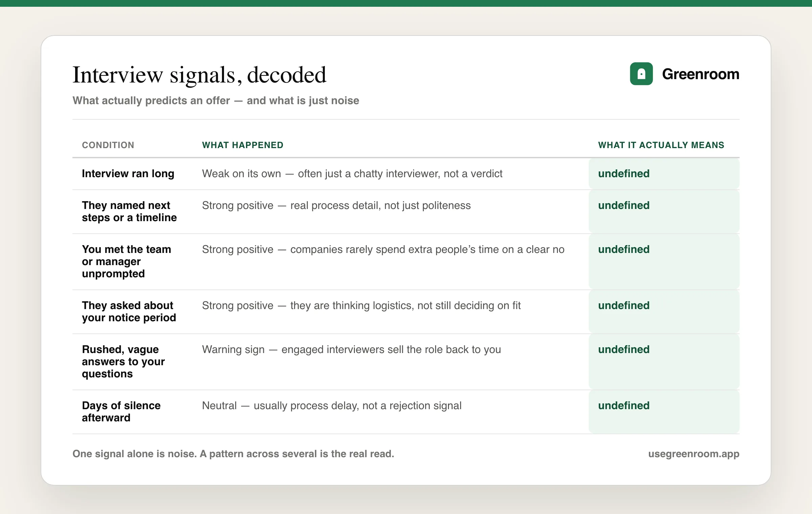Select the CONDITION column header
The height and width of the screenshot is (514, 812).
coord(108,145)
